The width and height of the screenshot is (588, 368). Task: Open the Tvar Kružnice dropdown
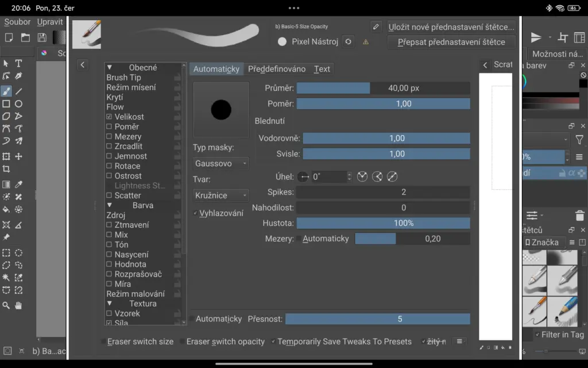220,195
